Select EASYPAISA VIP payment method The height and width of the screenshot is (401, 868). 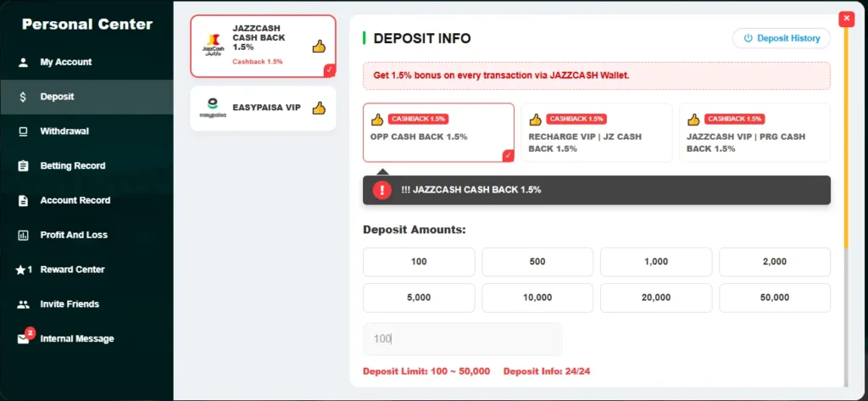point(263,108)
